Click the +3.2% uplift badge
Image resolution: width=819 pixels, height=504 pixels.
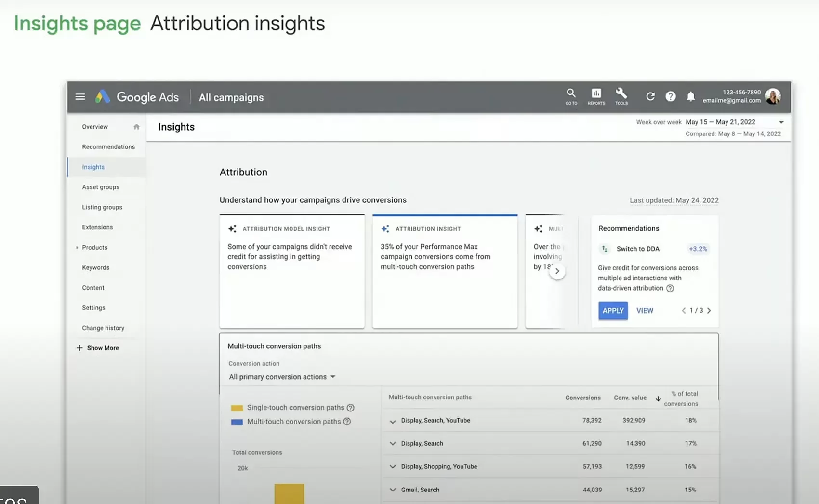pyautogui.click(x=698, y=249)
